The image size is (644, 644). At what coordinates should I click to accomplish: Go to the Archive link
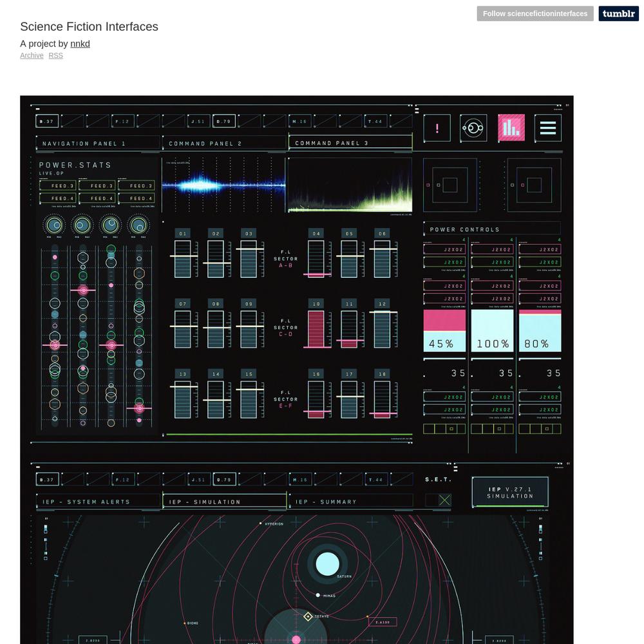32,55
